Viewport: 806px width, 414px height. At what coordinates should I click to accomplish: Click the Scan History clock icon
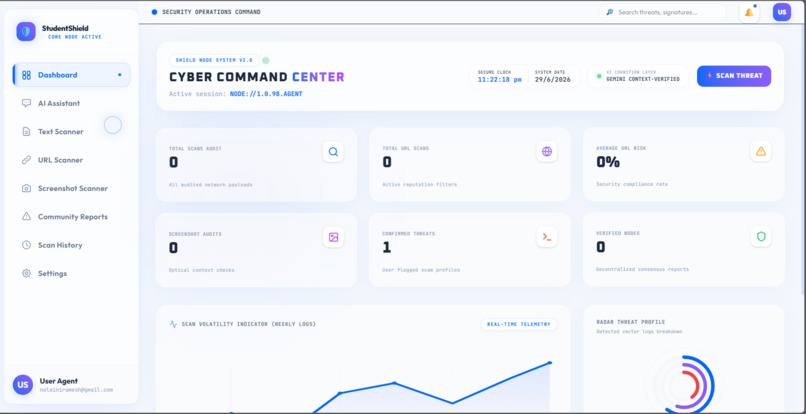tap(26, 245)
